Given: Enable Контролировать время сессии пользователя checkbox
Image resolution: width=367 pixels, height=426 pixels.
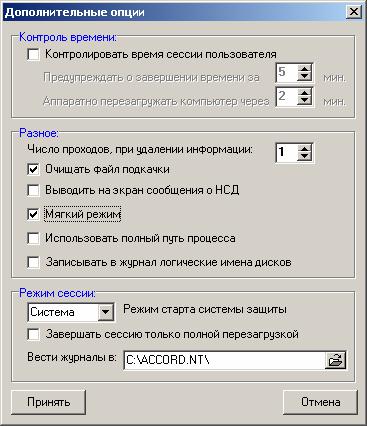Looking at the screenshot, I should point(33,54).
